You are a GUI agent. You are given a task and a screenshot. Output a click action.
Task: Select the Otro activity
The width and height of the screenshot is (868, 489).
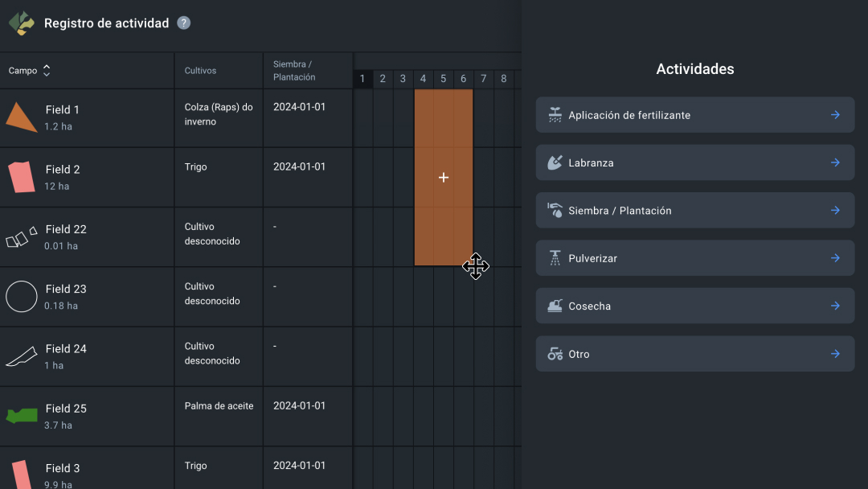point(694,353)
